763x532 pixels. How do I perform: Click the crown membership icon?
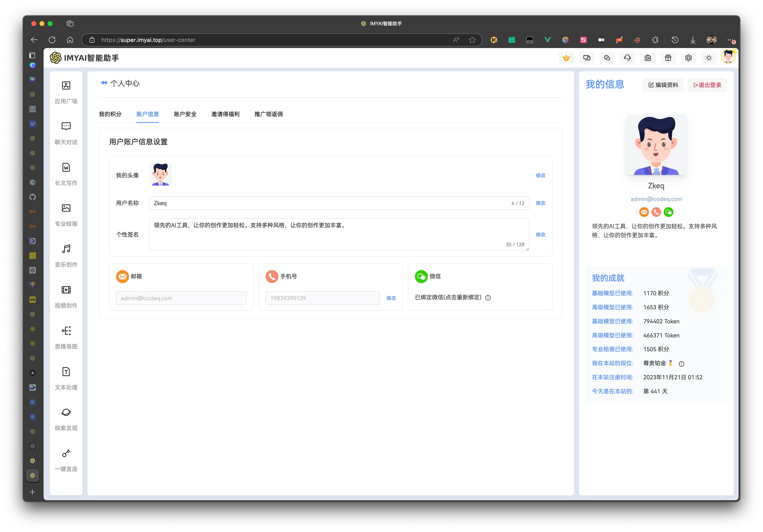(x=566, y=58)
